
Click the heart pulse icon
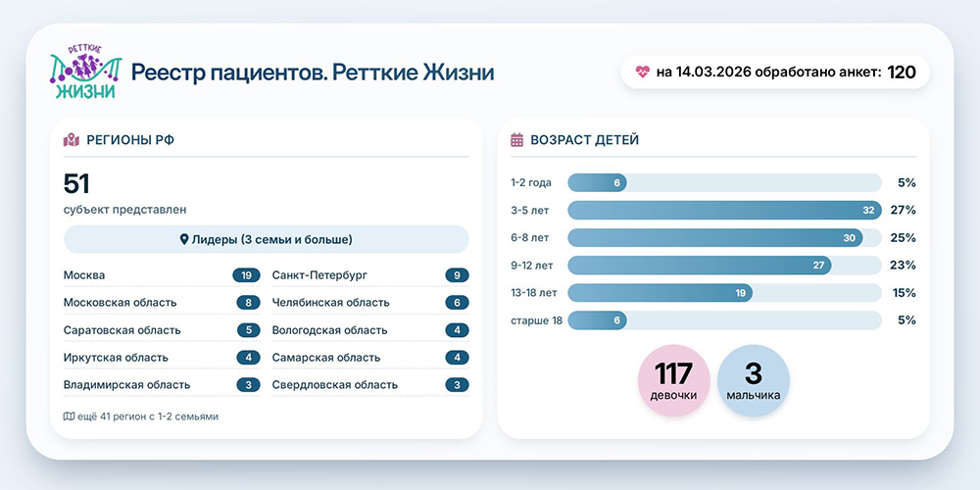pyautogui.click(x=643, y=72)
